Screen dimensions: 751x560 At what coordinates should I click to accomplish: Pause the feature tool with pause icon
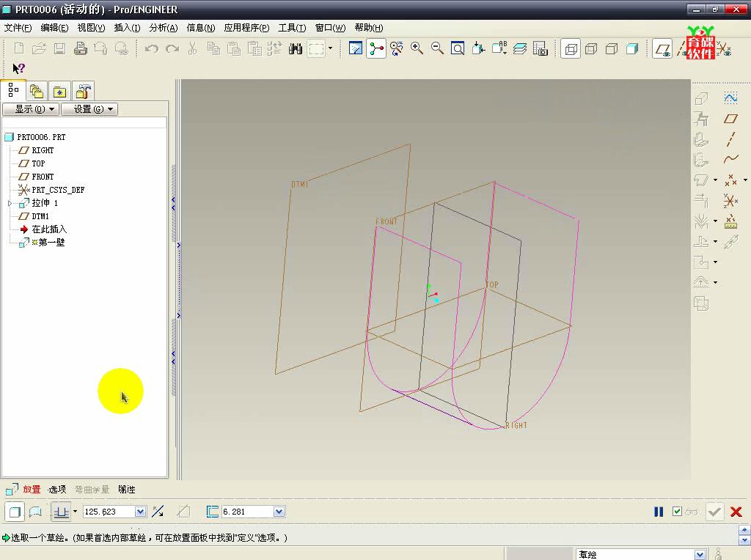pyautogui.click(x=659, y=512)
